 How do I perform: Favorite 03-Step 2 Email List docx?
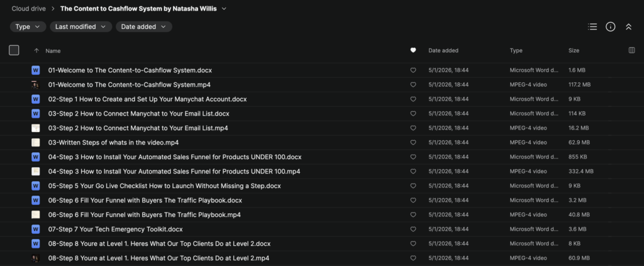pos(413,113)
